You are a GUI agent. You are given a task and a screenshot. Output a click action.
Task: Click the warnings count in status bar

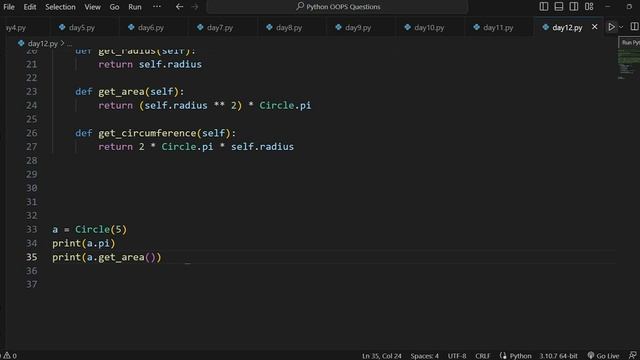10,356
